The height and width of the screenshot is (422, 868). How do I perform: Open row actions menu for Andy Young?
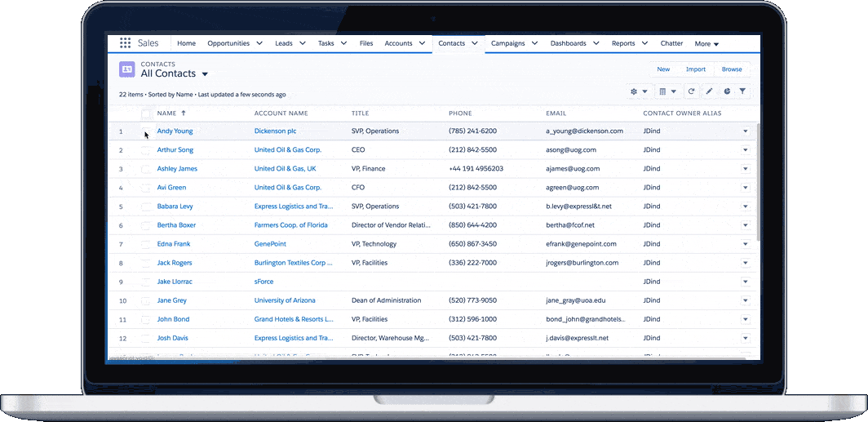click(x=745, y=131)
